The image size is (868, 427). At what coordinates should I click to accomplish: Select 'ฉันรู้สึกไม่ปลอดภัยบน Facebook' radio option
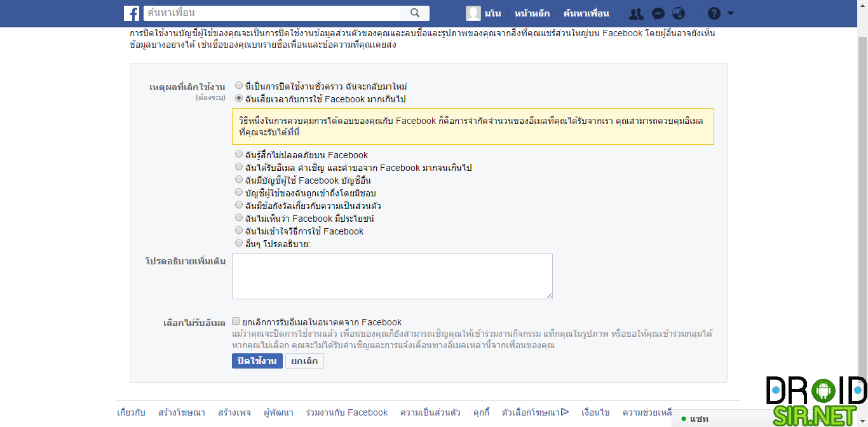click(x=239, y=154)
